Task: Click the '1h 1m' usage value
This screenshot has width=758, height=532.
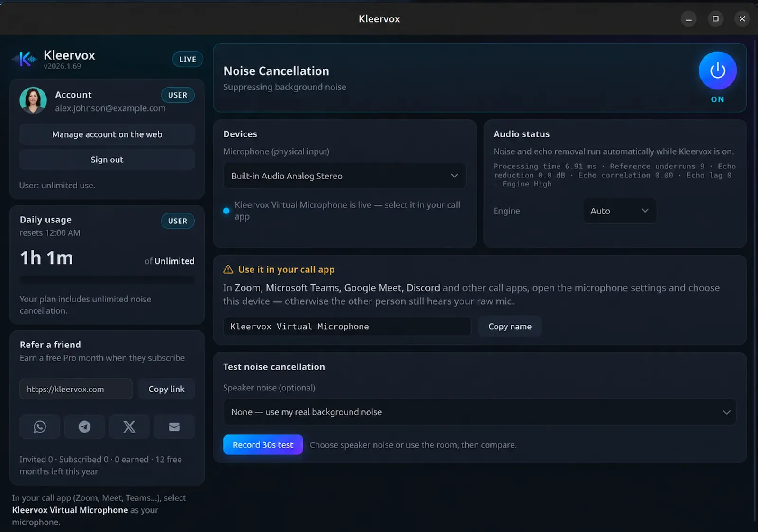Action: coord(46,258)
